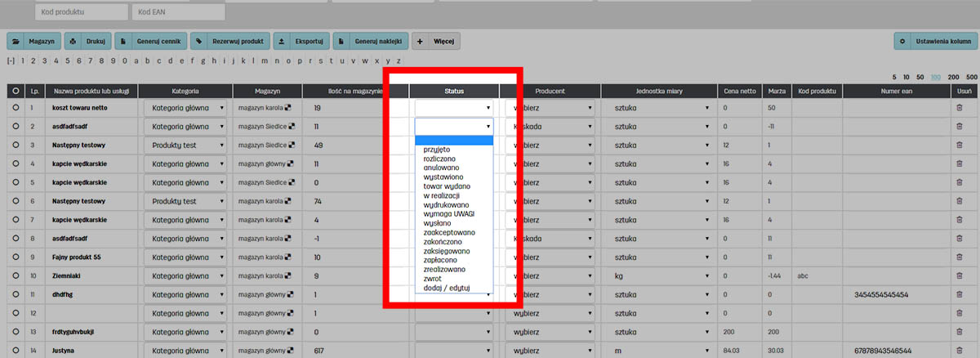Click the download icon on Eksportuj
Image resolution: width=980 pixels, height=358 pixels.
tap(282, 40)
